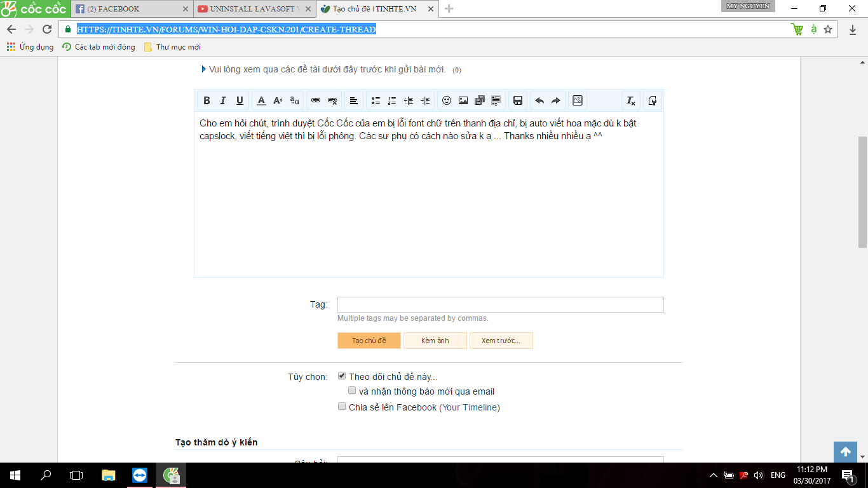Screen dimensions: 868x488
Task: Toggle underline formatting in the editor
Action: click(x=240, y=100)
